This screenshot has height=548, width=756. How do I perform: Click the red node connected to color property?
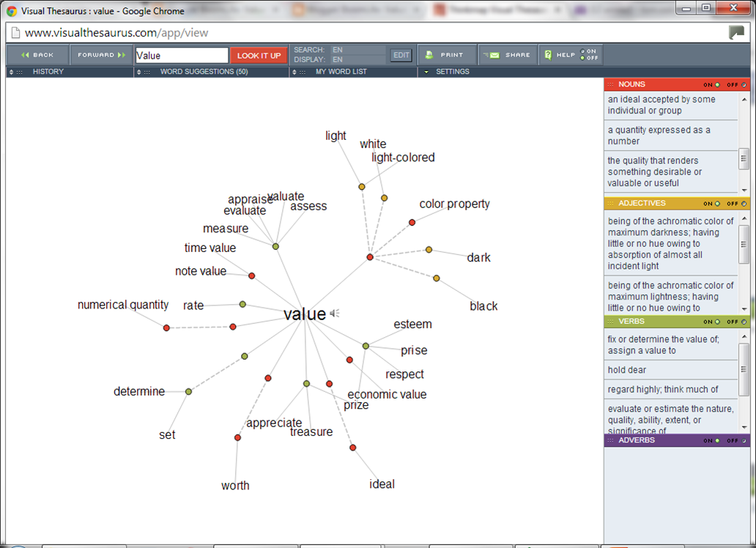point(412,223)
